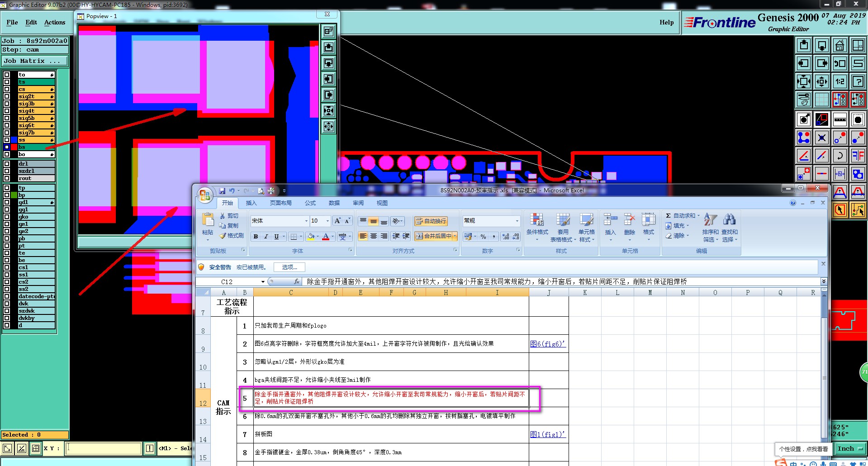Open the Genesis question-mark help icon
Viewport: 868px width, 466px height.
(x=858, y=81)
